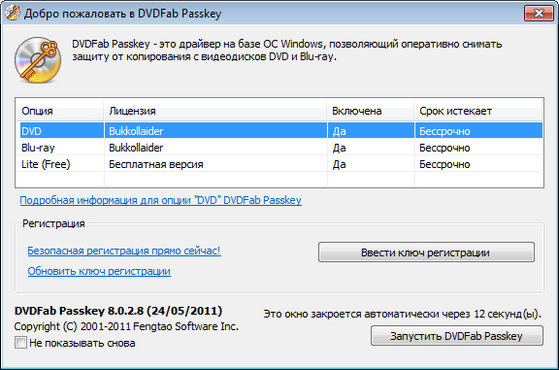The image size is (559, 370).
Task: Click 'Бесплатная версия' license cell
Action: (x=156, y=164)
